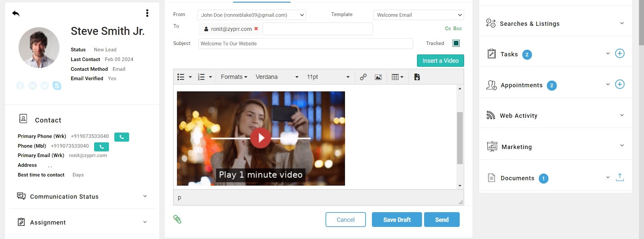Remove recipient ronit@zyprr.com
Image resolution: width=644 pixels, height=239 pixels.
pyautogui.click(x=256, y=29)
